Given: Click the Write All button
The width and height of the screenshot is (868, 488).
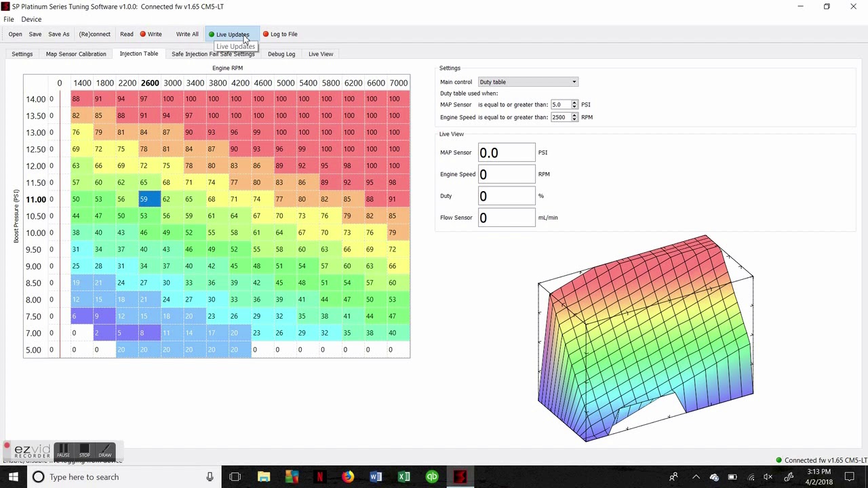Looking at the screenshot, I should [187, 34].
